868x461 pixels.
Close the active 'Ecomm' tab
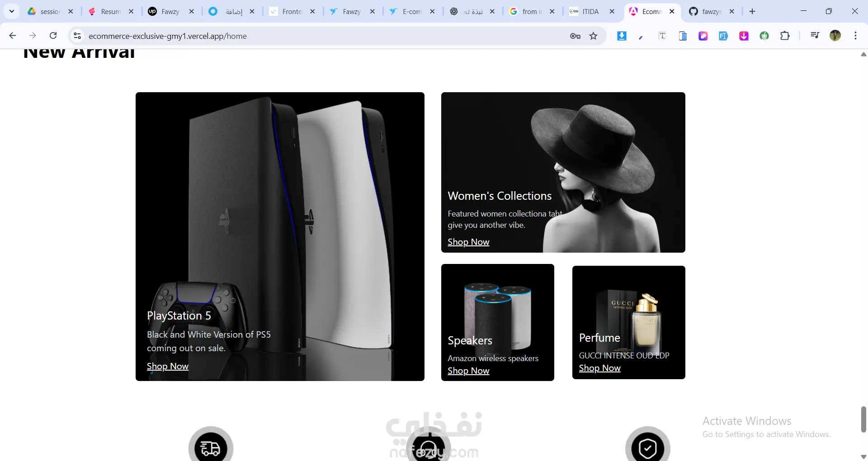[x=672, y=11]
